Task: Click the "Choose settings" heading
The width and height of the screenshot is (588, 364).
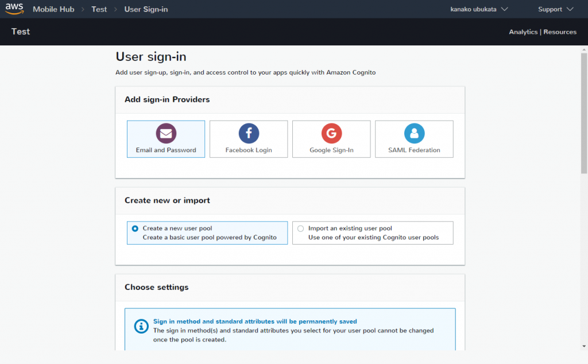Action: click(x=156, y=287)
